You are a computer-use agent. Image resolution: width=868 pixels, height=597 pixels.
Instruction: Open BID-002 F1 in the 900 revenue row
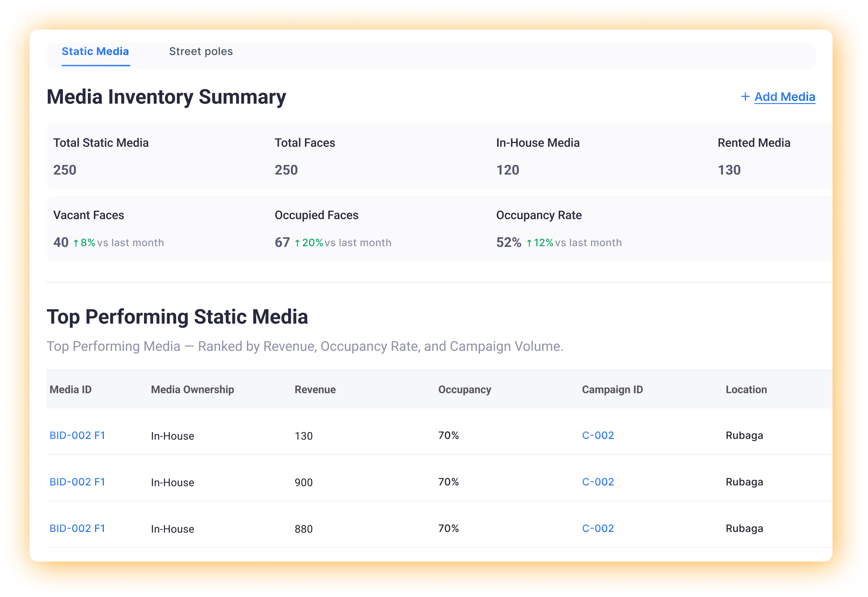tap(77, 482)
